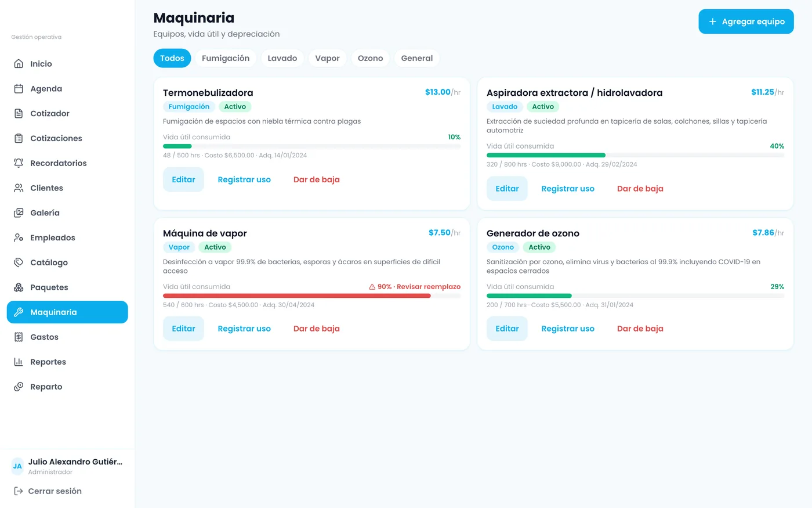Screen dimensions: 812x508
Task: Click the JA user avatar
Action: 17,466
